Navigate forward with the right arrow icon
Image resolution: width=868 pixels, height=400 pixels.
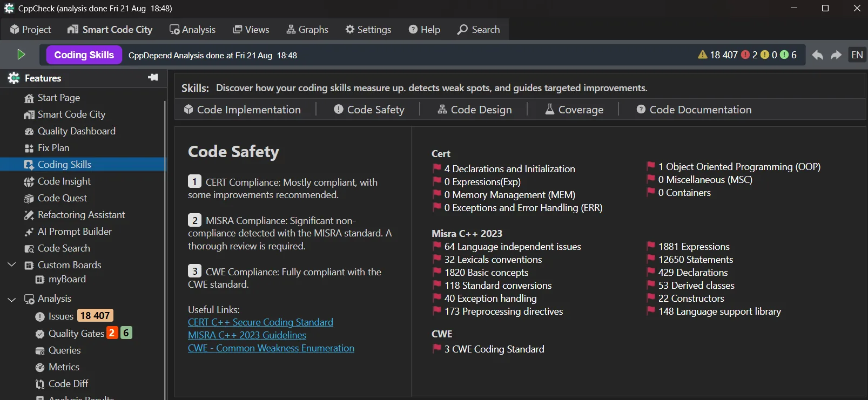click(836, 55)
